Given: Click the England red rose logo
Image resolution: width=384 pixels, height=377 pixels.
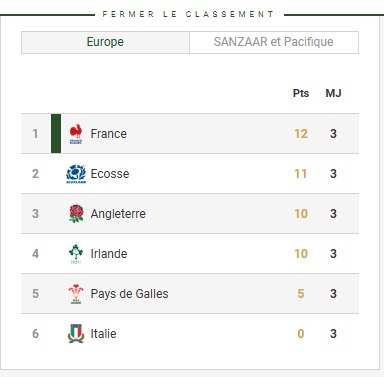Looking at the screenshot, I should [x=76, y=214].
